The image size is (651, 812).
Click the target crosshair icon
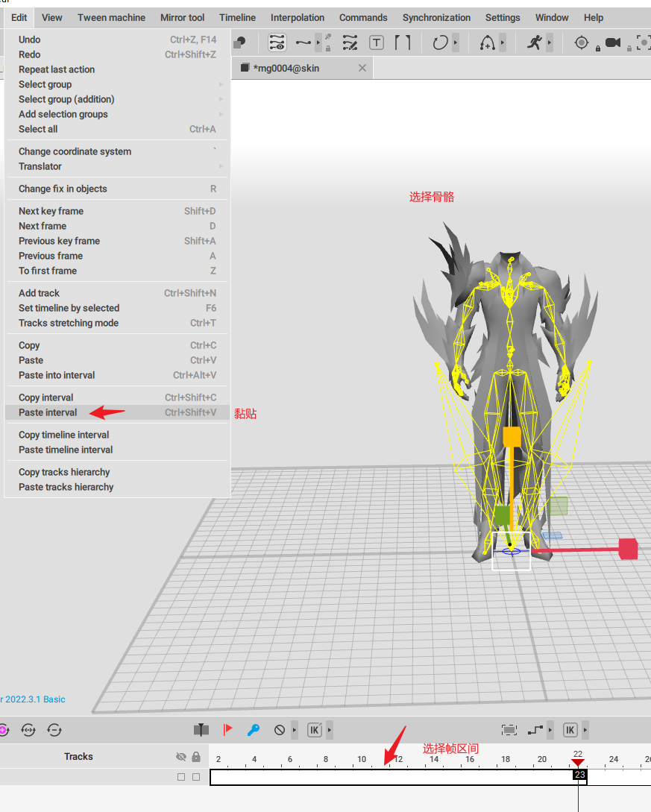click(x=582, y=43)
